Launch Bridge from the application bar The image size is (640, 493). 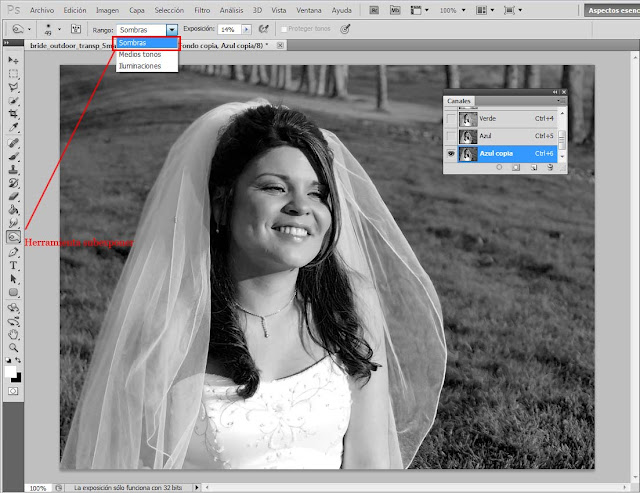point(374,10)
